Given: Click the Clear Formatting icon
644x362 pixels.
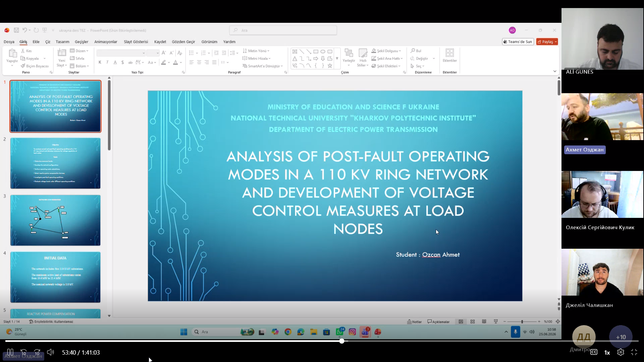Looking at the screenshot, I should point(179,53).
